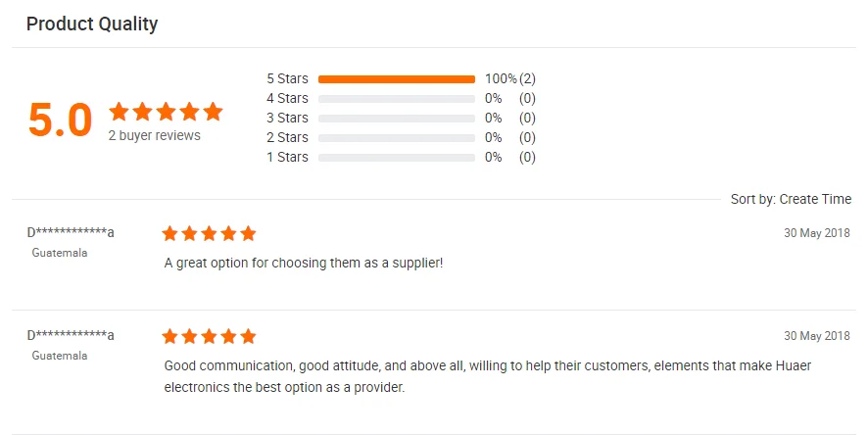Image resolution: width=868 pixels, height=435 pixels.
Task: Click the empty 4 Stars progress bar
Action: 396,98
